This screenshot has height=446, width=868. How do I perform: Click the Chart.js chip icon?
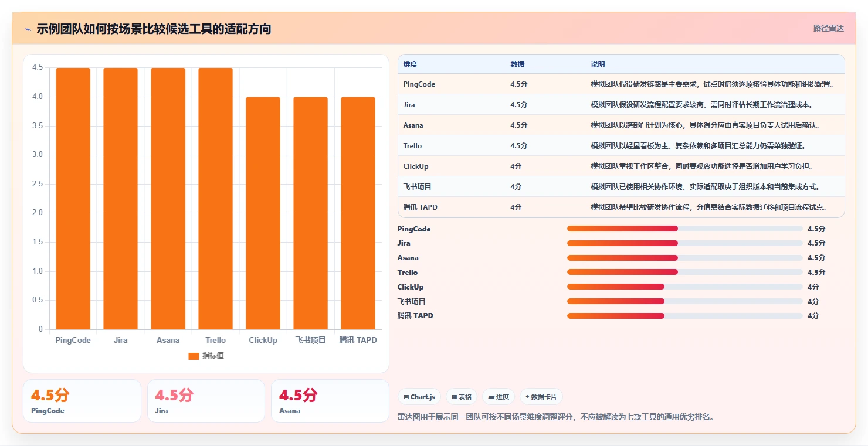(x=406, y=397)
